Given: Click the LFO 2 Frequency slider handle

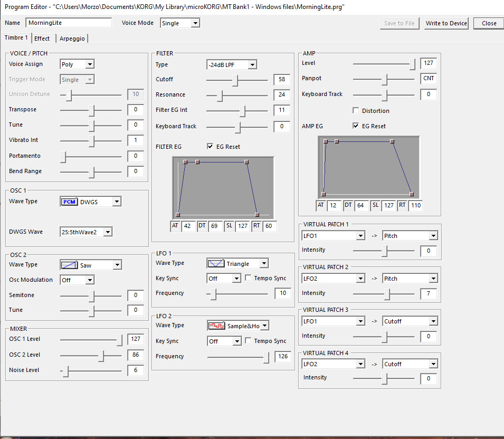Looking at the screenshot, I should pos(266,357).
